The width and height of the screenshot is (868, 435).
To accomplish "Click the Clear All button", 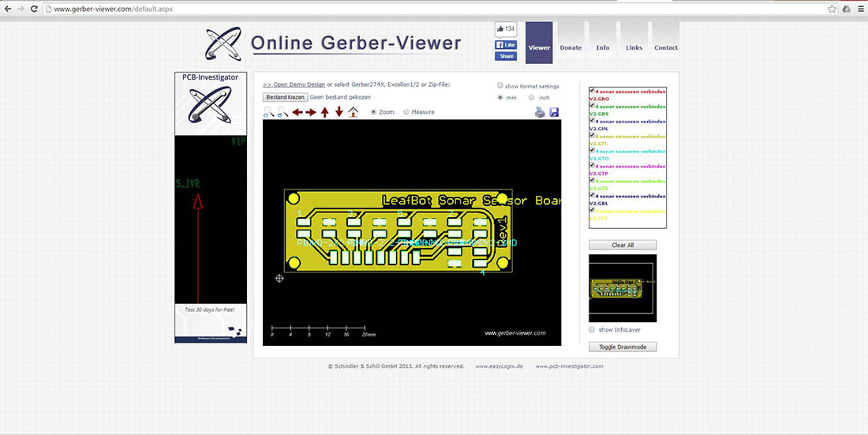I will [623, 245].
